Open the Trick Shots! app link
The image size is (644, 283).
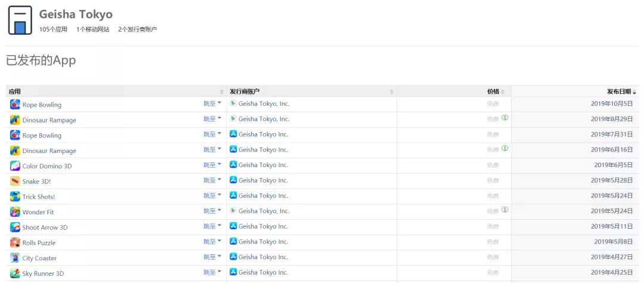click(39, 197)
